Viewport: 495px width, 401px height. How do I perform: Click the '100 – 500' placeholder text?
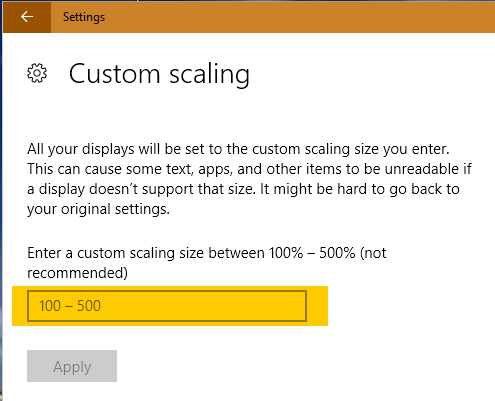click(70, 306)
